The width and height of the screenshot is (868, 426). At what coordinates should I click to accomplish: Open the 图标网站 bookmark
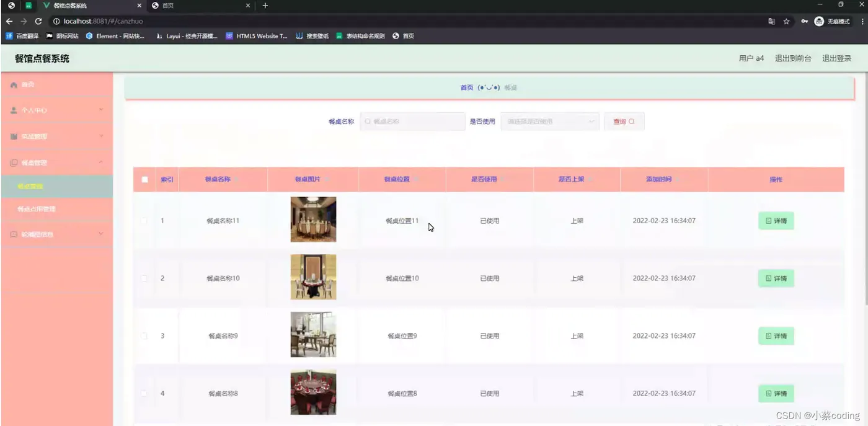pos(62,36)
